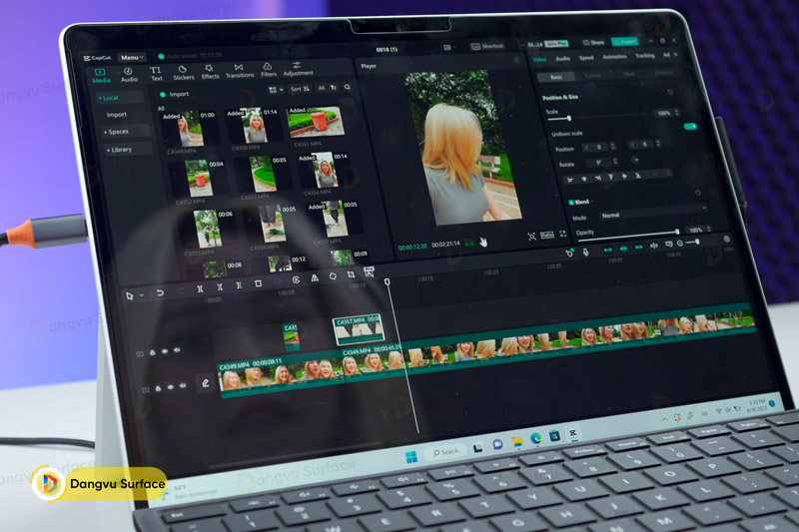Click the main track cover edit pencil
The width and height of the screenshot is (799, 532).
click(206, 383)
